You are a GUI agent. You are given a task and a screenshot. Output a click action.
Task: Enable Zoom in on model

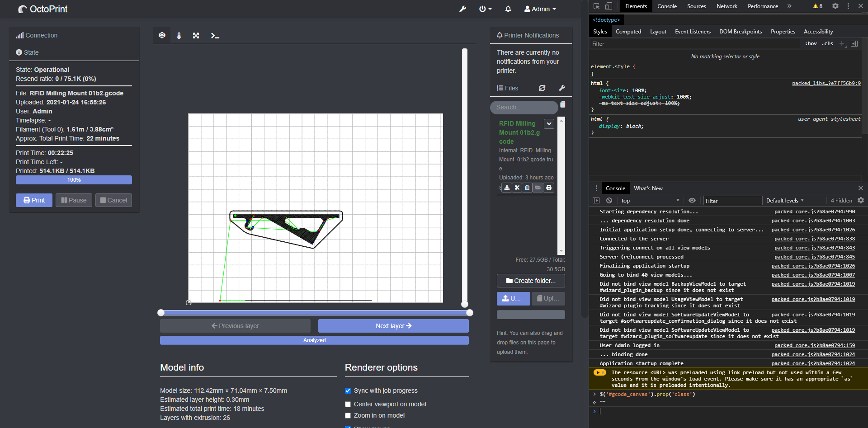[x=348, y=416]
